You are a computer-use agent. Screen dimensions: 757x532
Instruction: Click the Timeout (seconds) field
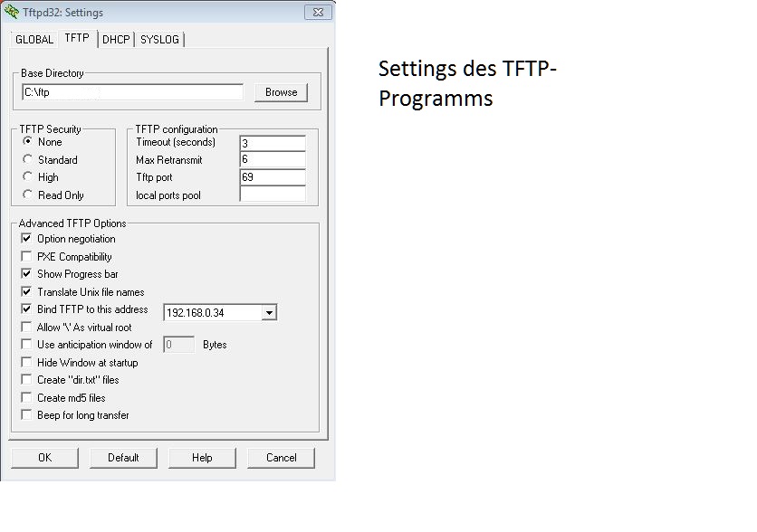point(273,143)
